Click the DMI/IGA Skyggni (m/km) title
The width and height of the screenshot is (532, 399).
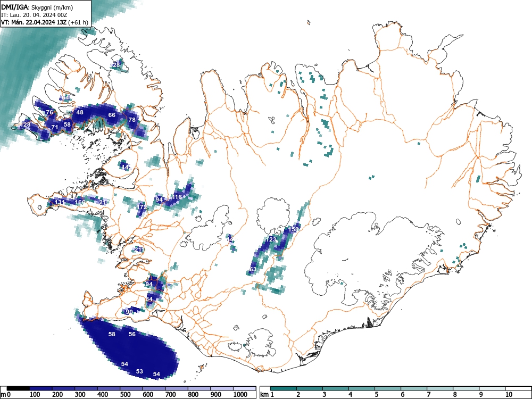pyautogui.click(x=37, y=6)
